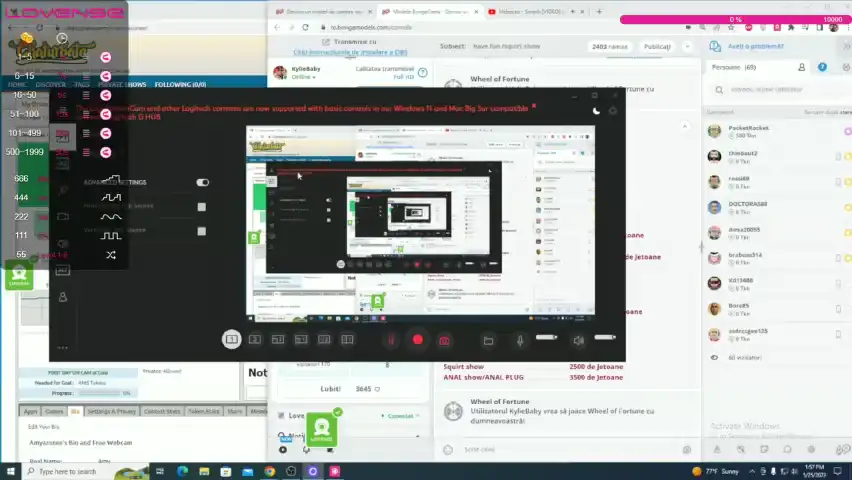Open the KylieBaby Online status dropdown

click(x=304, y=77)
